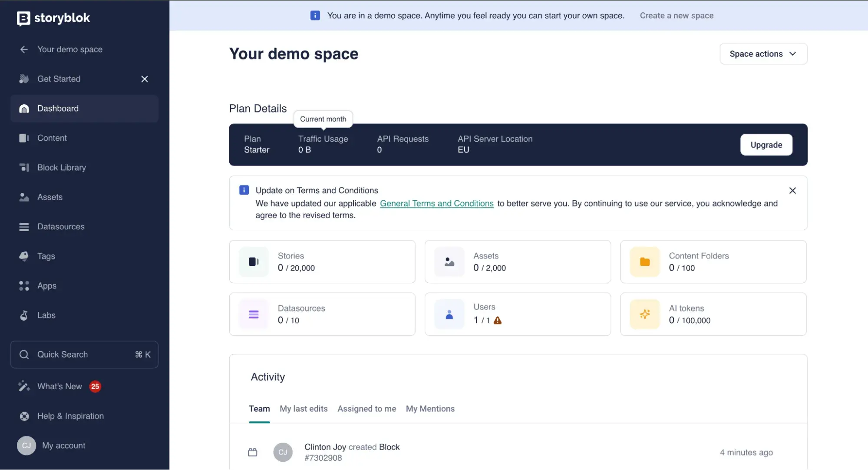Screen dimensions: 868x470
Task: Open the Content section icon in sidebar
Action: 24,138
